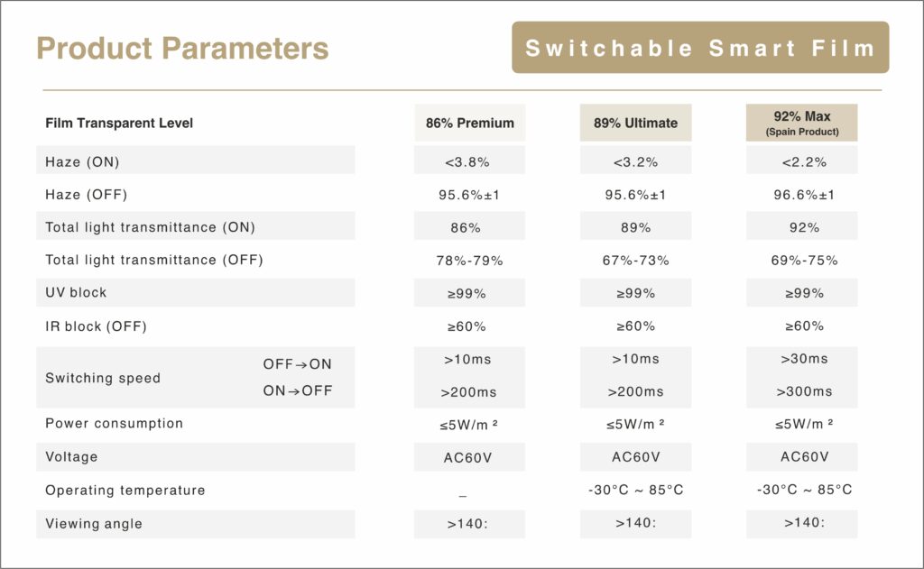Click the Viewing angle row label
The height and width of the screenshot is (569, 924).
94,523
